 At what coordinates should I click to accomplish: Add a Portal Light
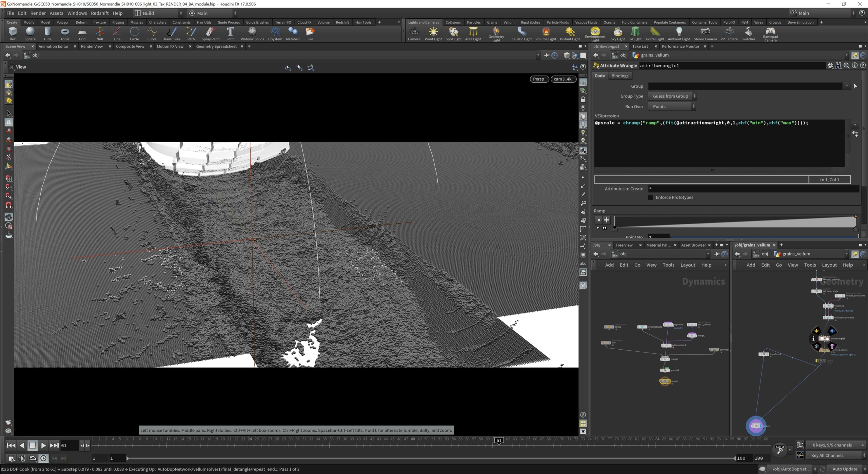coord(655,34)
